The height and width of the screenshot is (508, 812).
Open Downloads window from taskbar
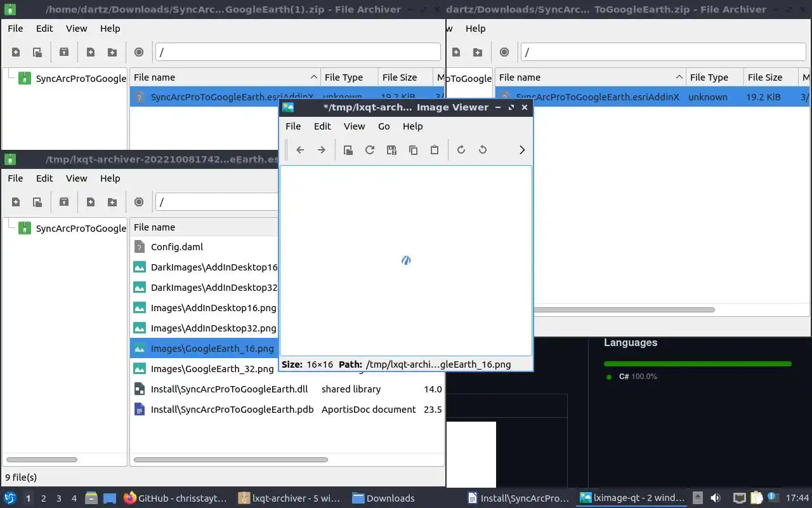click(384, 498)
